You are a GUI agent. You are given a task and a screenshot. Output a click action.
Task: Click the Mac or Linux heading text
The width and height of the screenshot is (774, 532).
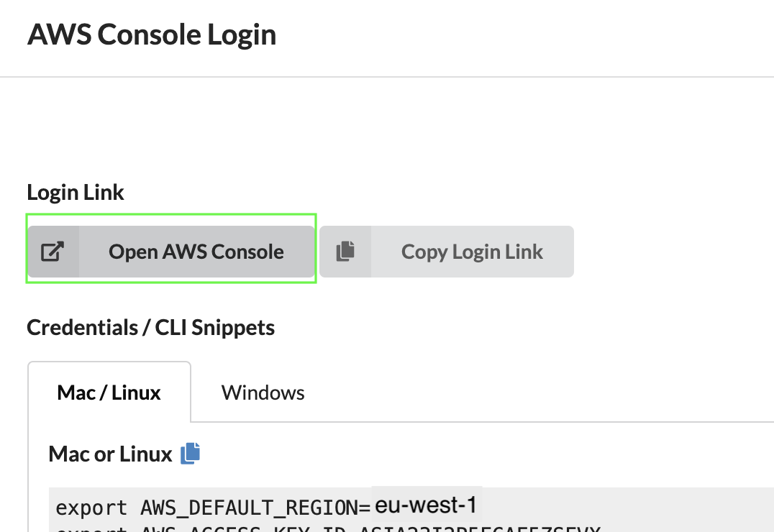pyautogui.click(x=110, y=454)
